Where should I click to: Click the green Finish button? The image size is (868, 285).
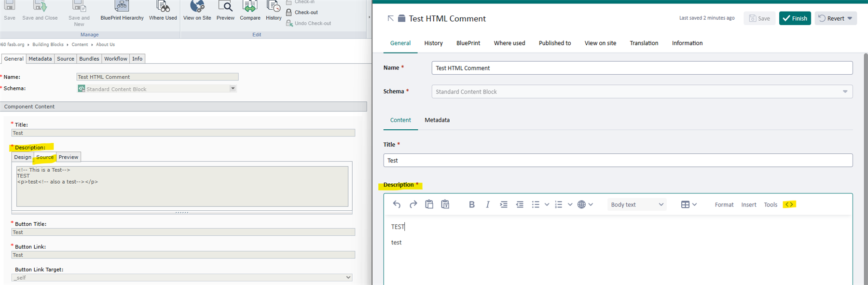tap(795, 18)
